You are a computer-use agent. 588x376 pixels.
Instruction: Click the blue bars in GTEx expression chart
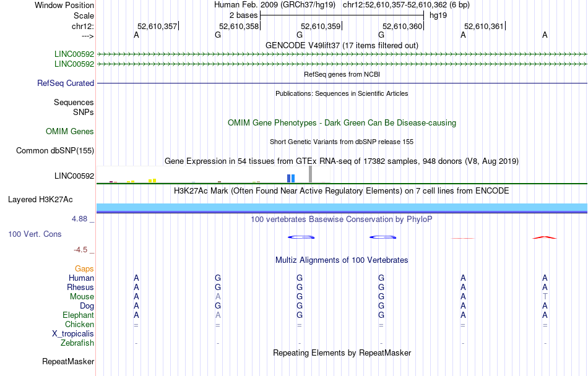291,178
